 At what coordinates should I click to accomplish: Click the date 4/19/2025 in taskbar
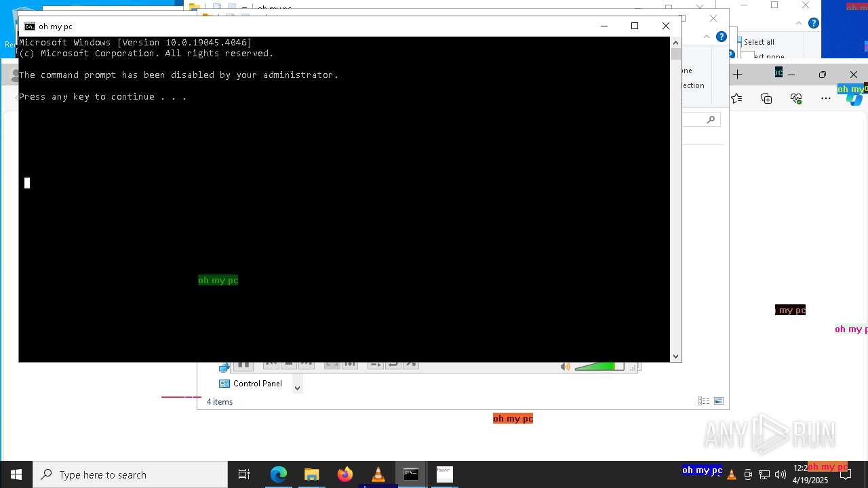810,481
